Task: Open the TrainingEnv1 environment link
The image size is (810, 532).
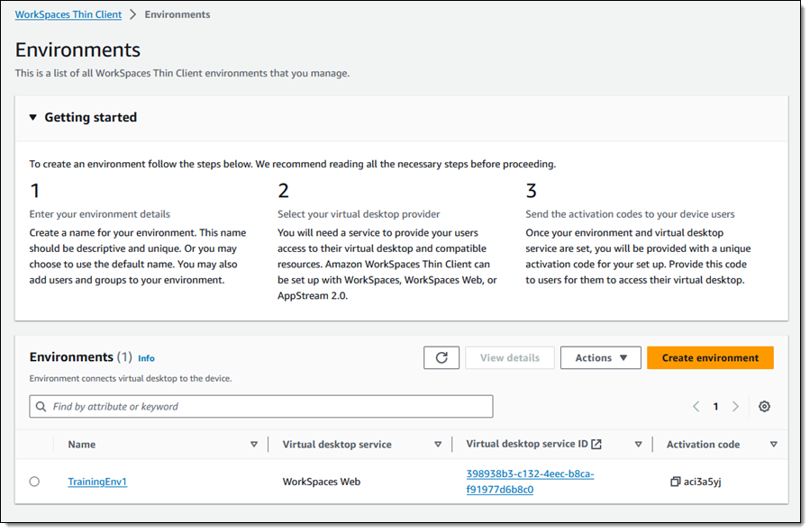Action: pos(97,482)
